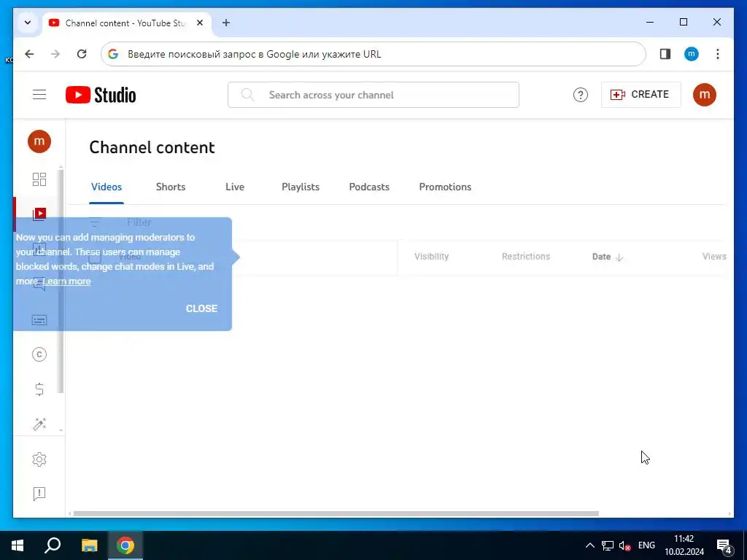Viewport: 747px width, 560px height.
Task: Click the Restrictions column header
Action: click(525, 257)
